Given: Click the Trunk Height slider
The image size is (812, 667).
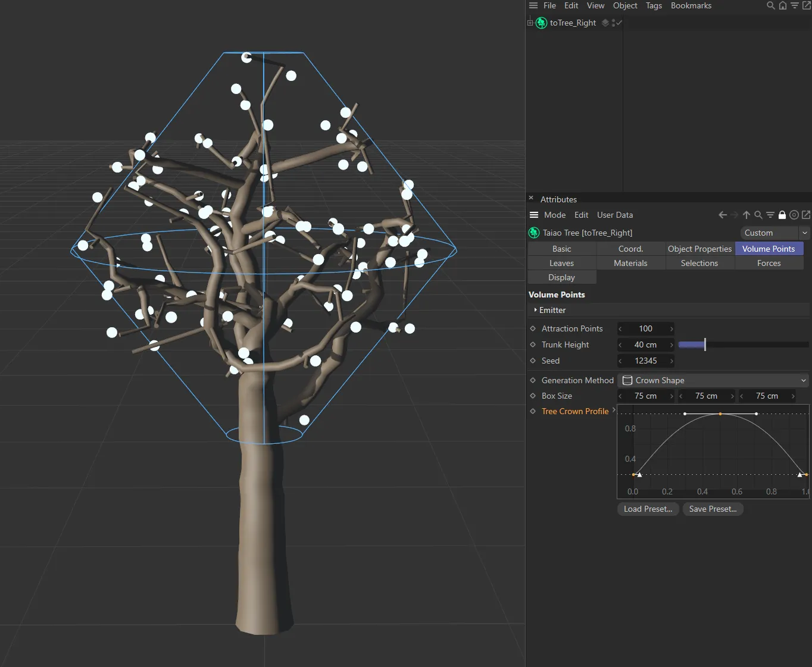Looking at the screenshot, I should (x=743, y=345).
